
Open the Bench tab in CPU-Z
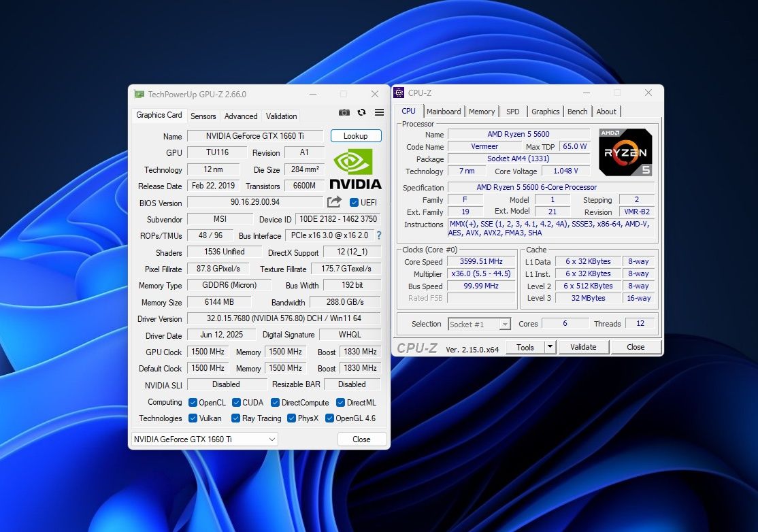[x=577, y=112]
